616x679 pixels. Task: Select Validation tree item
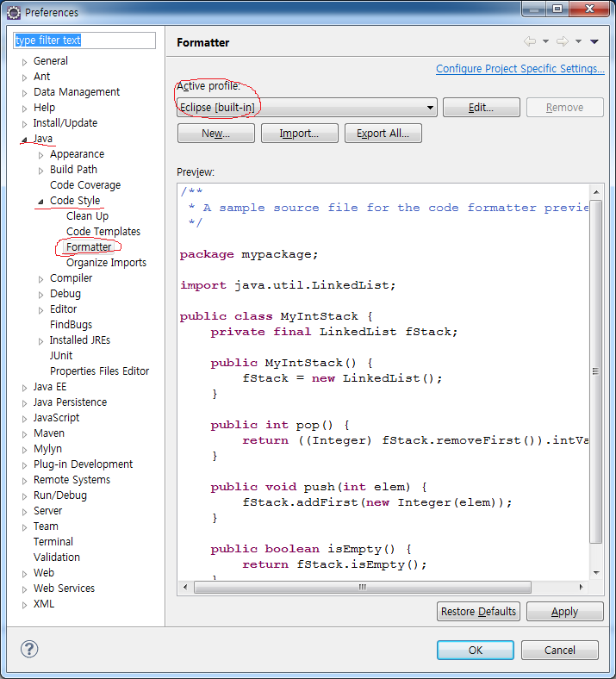click(x=57, y=558)
